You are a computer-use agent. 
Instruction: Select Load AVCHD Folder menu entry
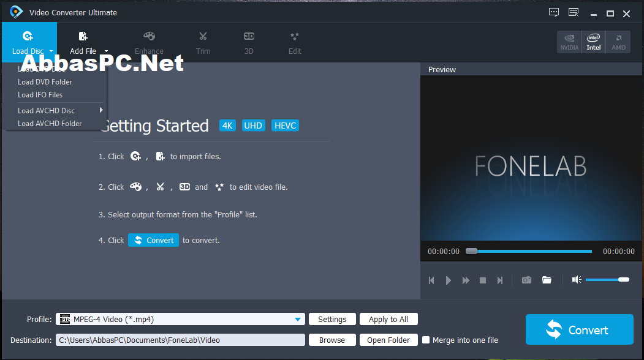tap(50, 124)
